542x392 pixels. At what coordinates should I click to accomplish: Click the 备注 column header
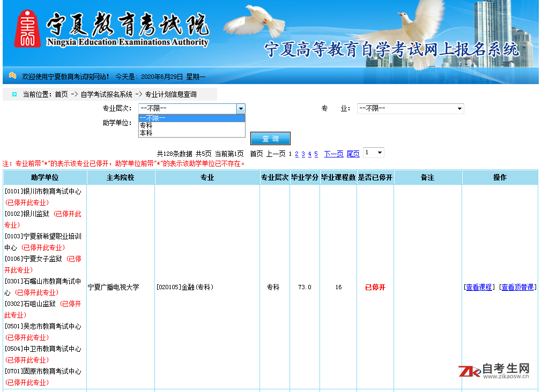point(428,177)
